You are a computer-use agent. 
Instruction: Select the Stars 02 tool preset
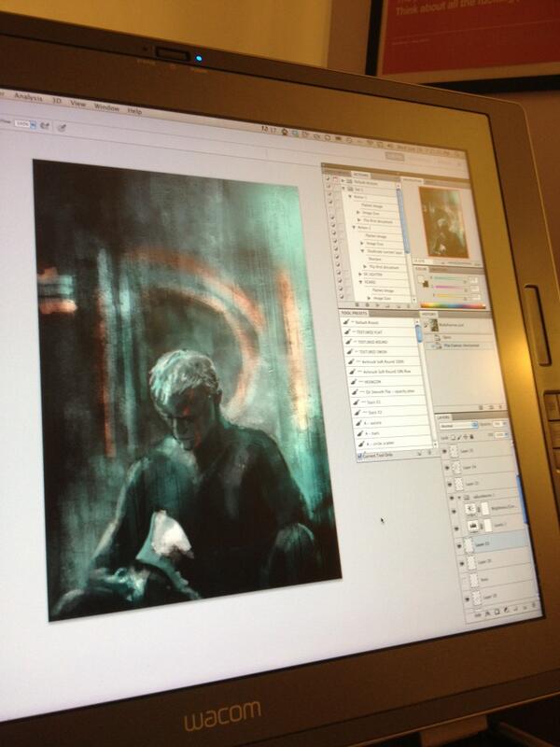coord(391,412)
